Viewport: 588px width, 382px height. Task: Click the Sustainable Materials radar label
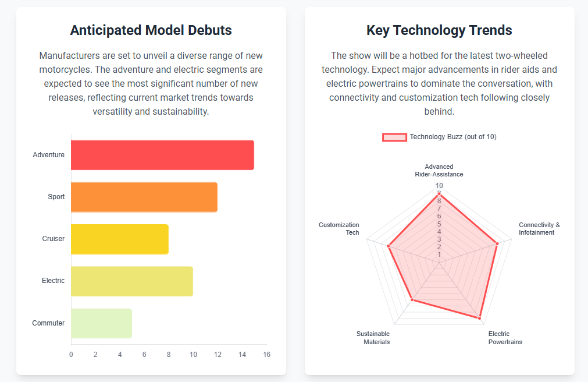pyautogui.click(x=373, y=338)
